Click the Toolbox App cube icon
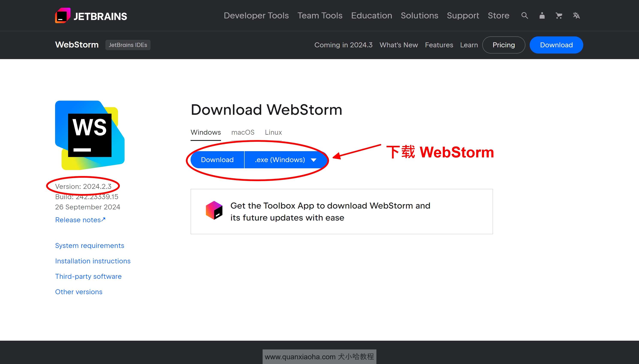Screen dimensions: 639x364 click(x=214, y=210)
